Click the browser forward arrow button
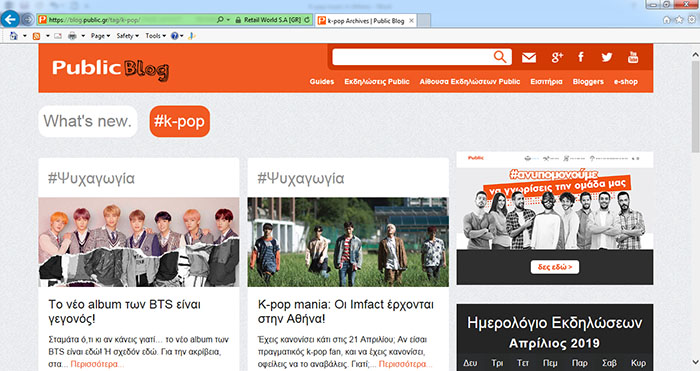The image size is (700, 371). 28,20
